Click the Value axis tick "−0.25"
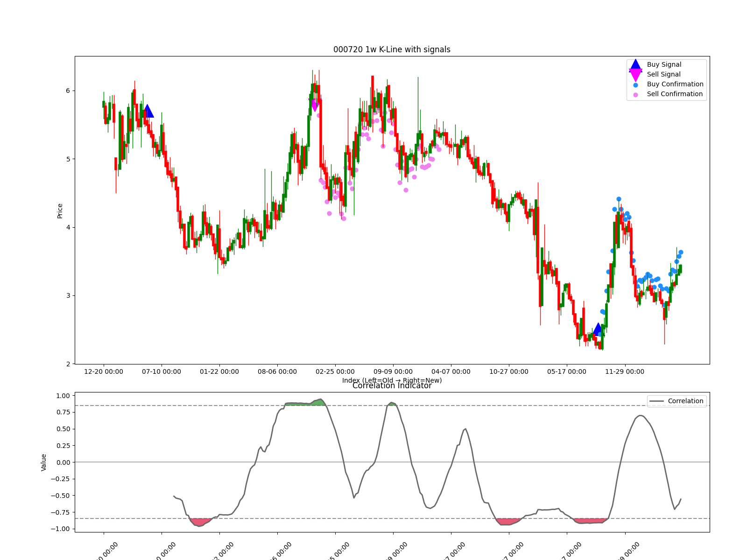 60,479
